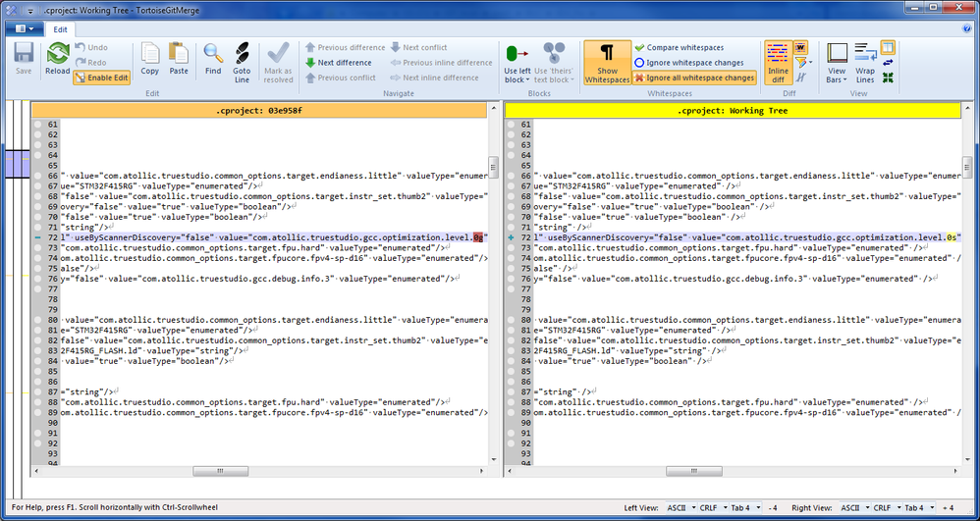Click the right pane horizontal scrollbar thumb
Screen dimensions: 980x521
(693, 471)
